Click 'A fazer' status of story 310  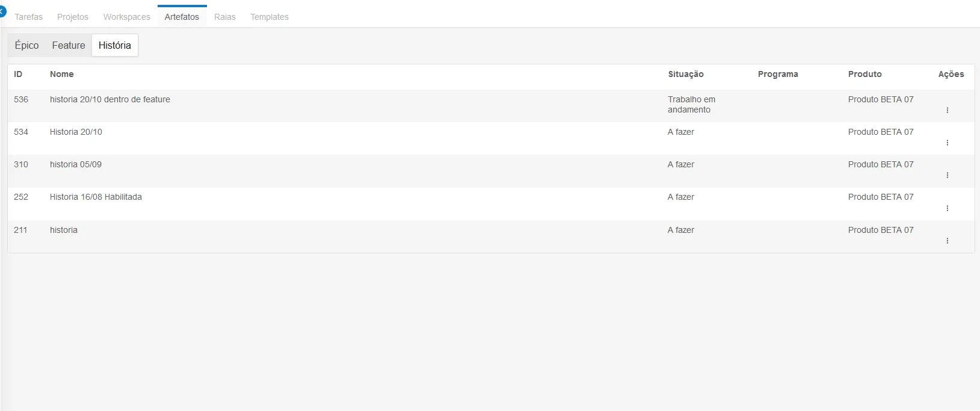[x=681, y=164]
